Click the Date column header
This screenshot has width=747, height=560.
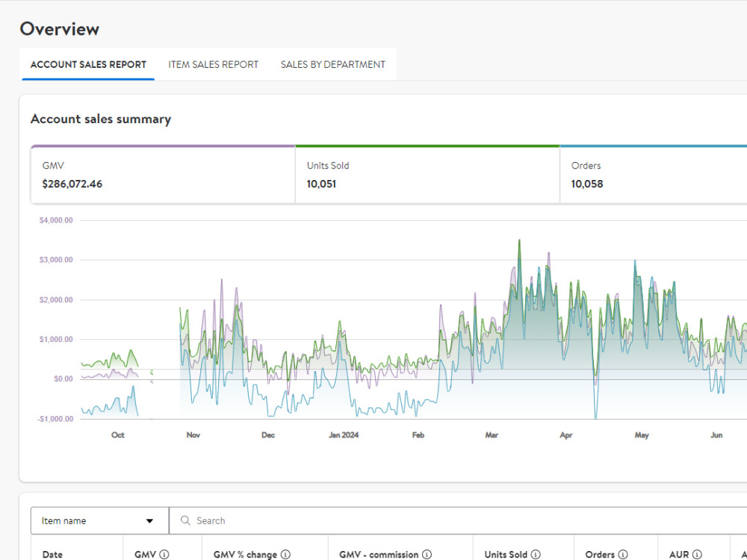[52, 554]
